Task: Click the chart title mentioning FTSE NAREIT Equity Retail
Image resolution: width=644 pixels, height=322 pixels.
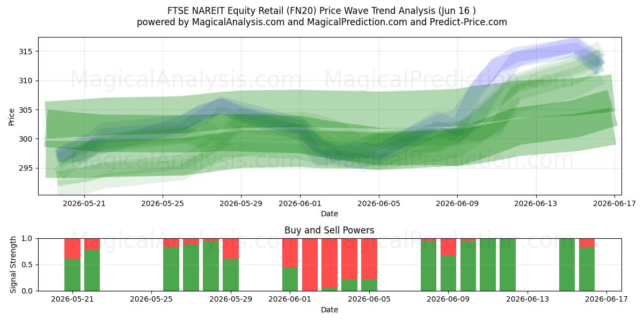Action: pos(322,10)
